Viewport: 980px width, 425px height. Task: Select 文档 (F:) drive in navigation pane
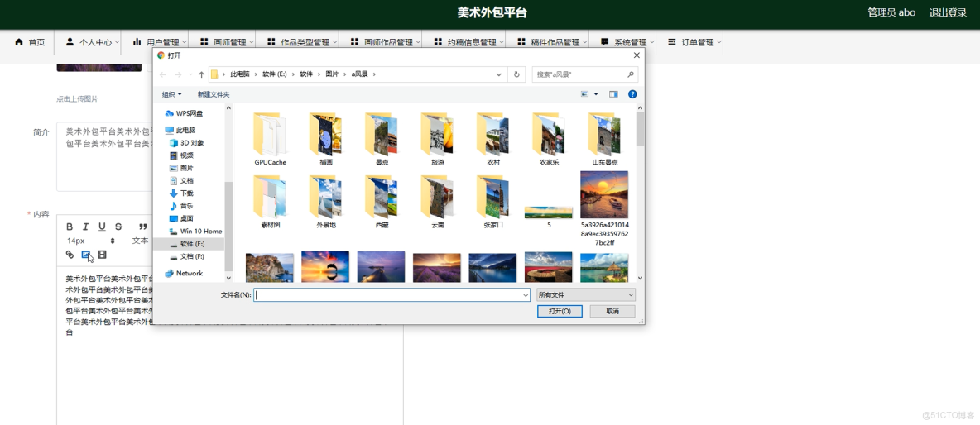[x=187, y=256]
